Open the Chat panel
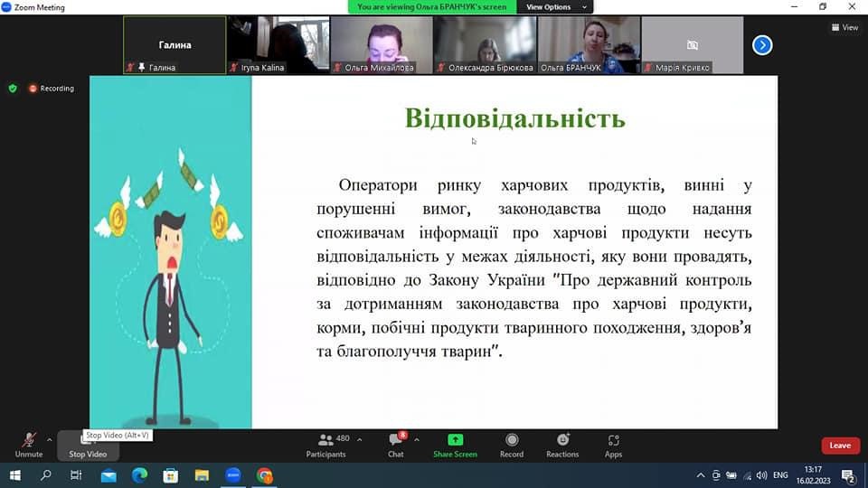This screenshot has width=868, height=488. (395, 445)
